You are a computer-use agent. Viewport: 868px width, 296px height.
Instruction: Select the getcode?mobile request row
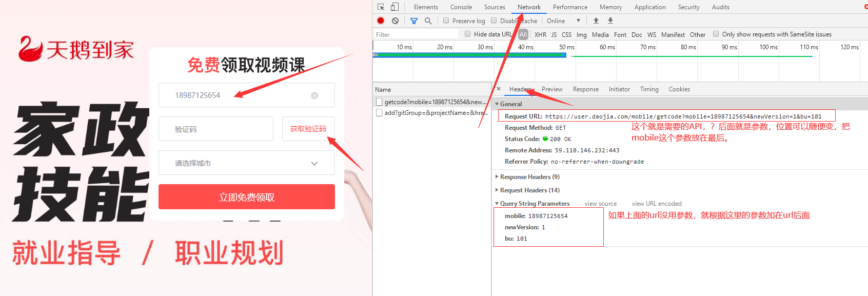pos(431,102)
